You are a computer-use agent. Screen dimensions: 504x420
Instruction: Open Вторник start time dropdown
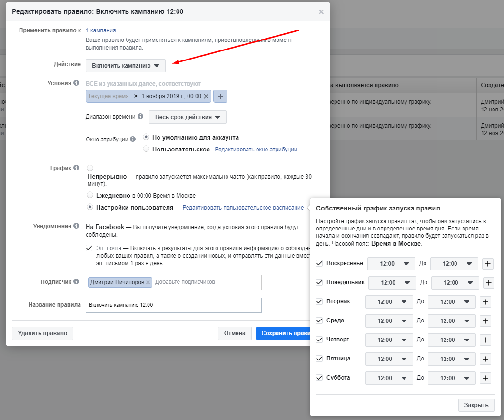pyautogui.click(x=388, y=302)
